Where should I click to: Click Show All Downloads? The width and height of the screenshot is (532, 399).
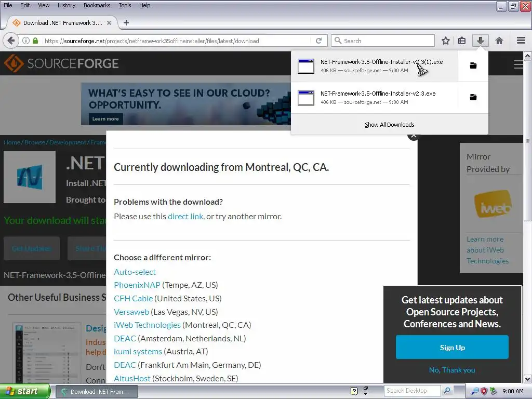390,125
